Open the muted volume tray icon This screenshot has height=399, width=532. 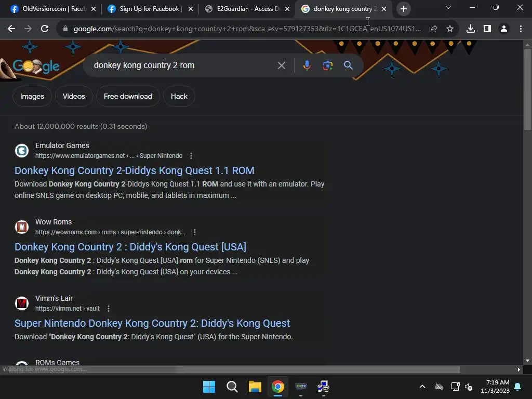pos(469,387)
